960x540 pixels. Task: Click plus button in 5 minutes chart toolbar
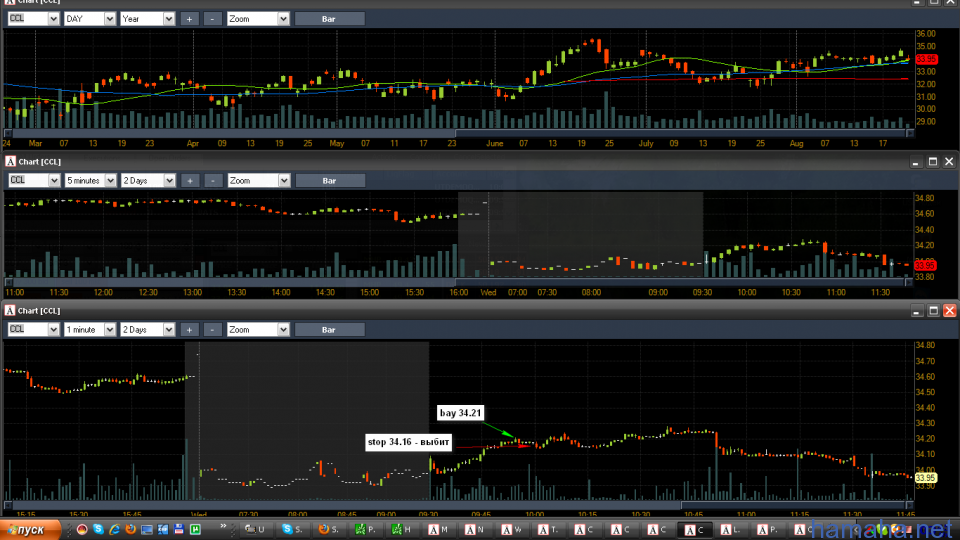190,181
